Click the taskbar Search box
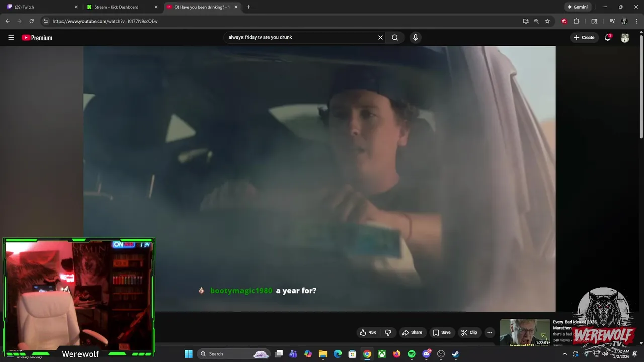The height and width of the screenshot is (362, 644). point(234,354)
